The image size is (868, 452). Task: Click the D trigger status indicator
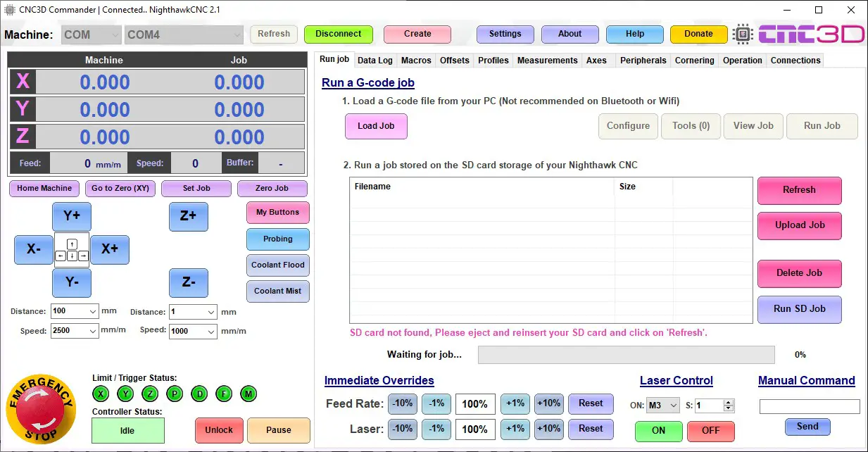click(199, 394)
